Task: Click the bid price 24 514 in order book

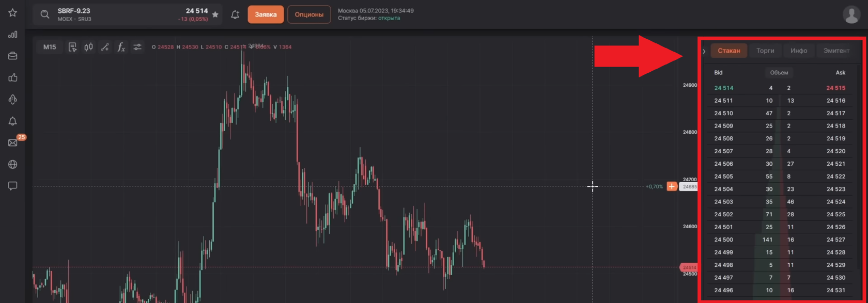Action: tap(723, 88)
